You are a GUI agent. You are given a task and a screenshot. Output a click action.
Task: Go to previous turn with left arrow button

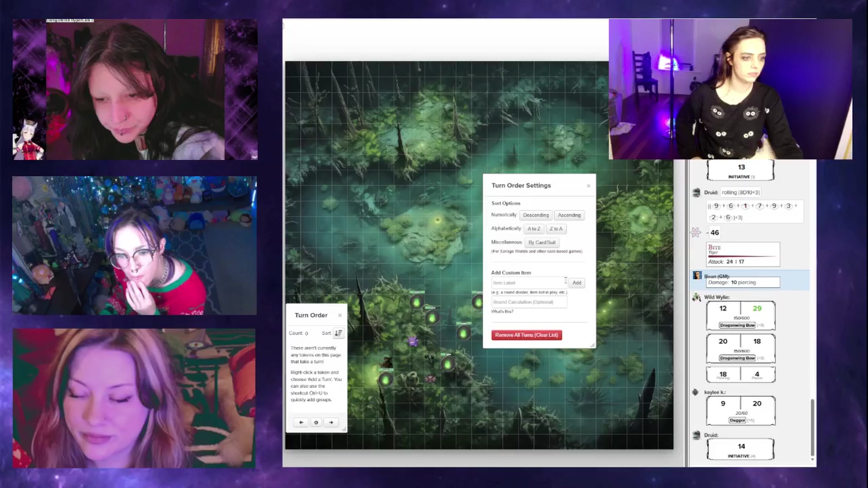click(301, 422)
